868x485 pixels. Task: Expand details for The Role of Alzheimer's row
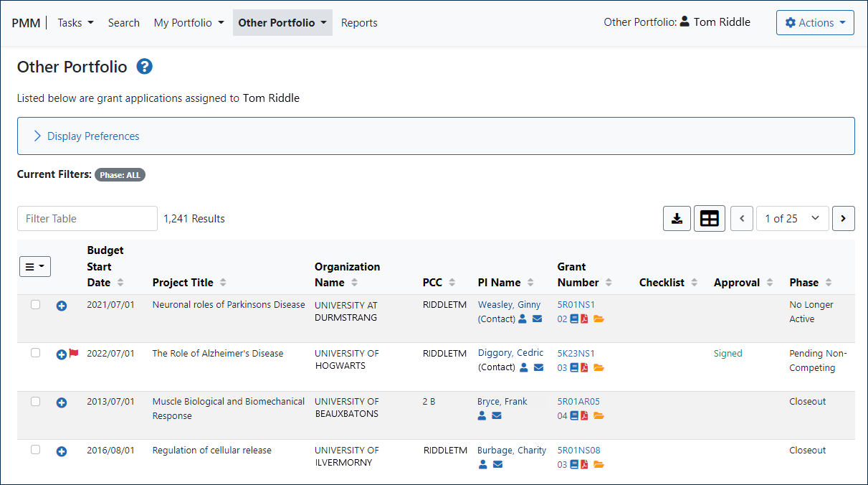tap(62, 354)
